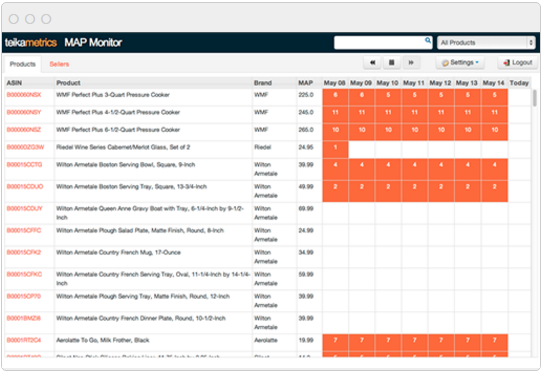Click the May 08 violation cell for Riedel
The image size is (544, 373).
point(335,150)
